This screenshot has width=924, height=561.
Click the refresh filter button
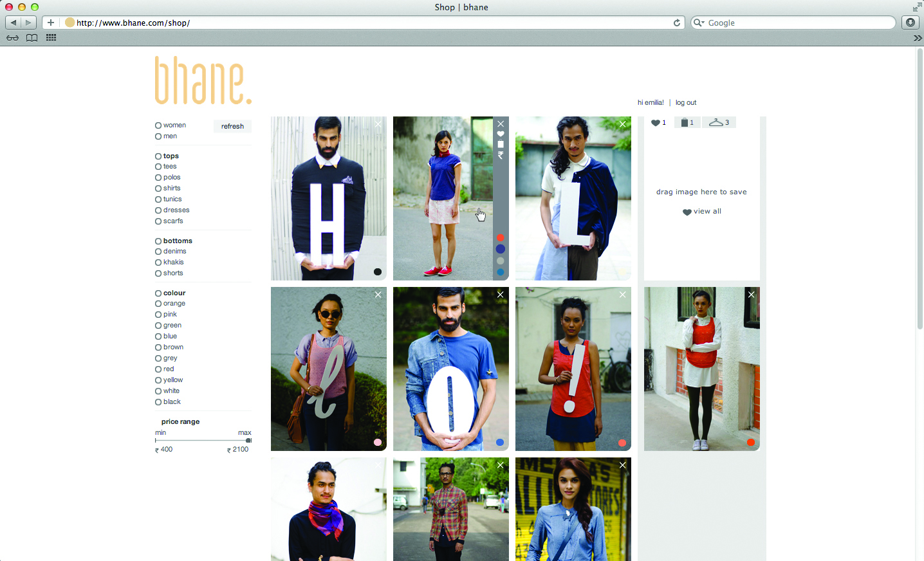point(232,126)
